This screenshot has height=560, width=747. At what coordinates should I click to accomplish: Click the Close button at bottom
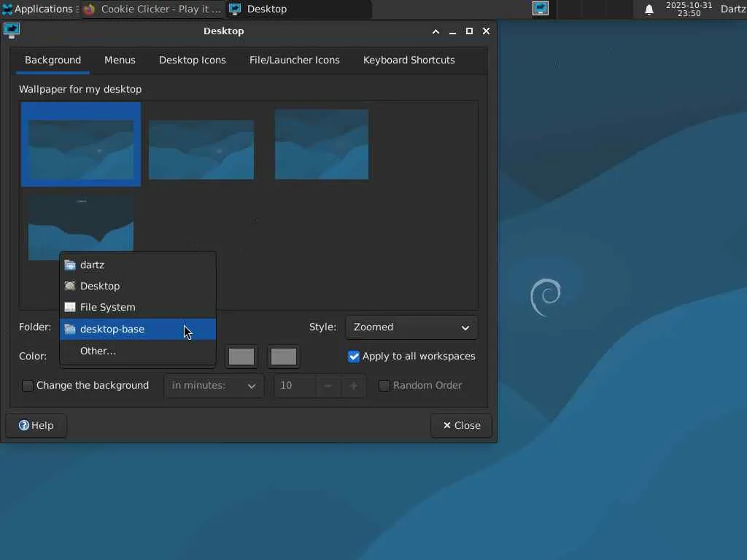click(x=461, y=426)
